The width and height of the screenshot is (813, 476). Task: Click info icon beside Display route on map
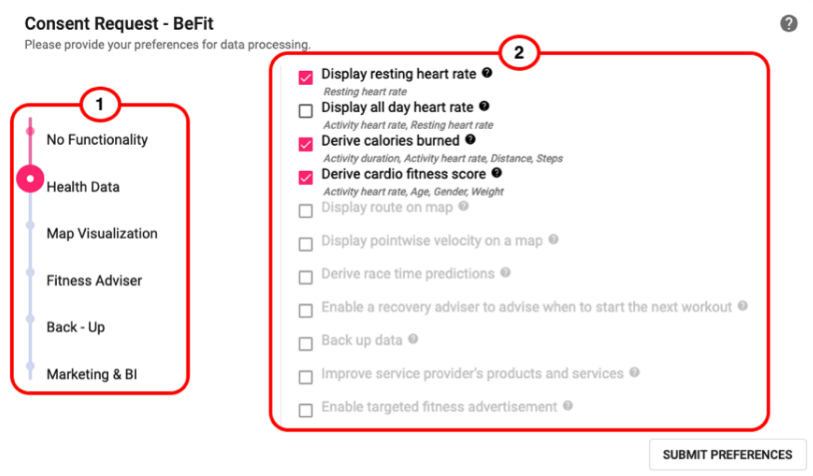coord(464,206)
